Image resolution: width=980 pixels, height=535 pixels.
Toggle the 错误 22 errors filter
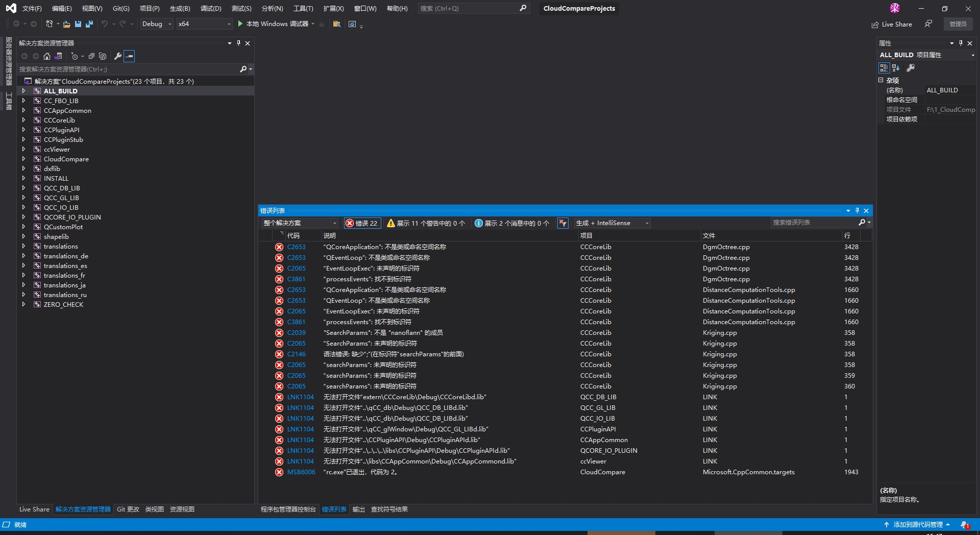click(361, 223)
